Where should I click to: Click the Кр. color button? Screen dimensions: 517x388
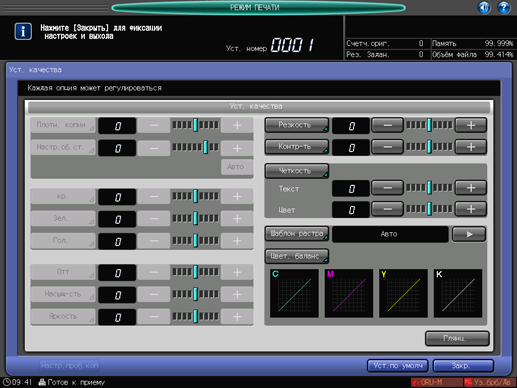point(63,196)
